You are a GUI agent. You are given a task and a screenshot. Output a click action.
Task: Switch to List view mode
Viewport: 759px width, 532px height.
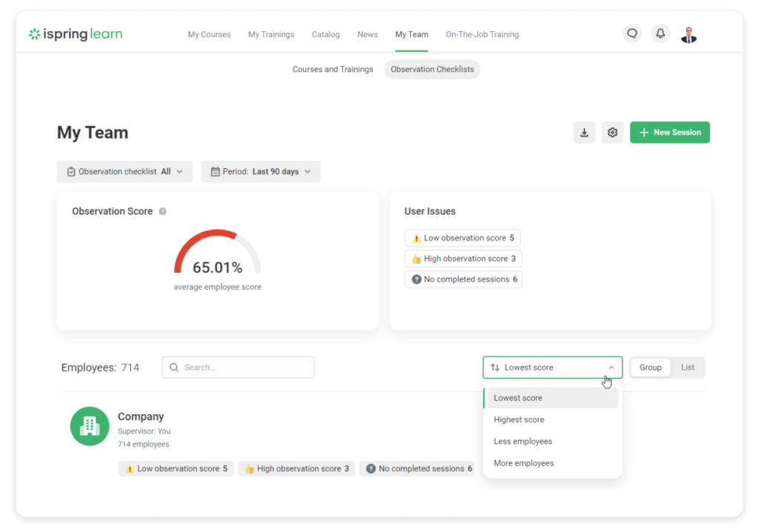[687, 367]
